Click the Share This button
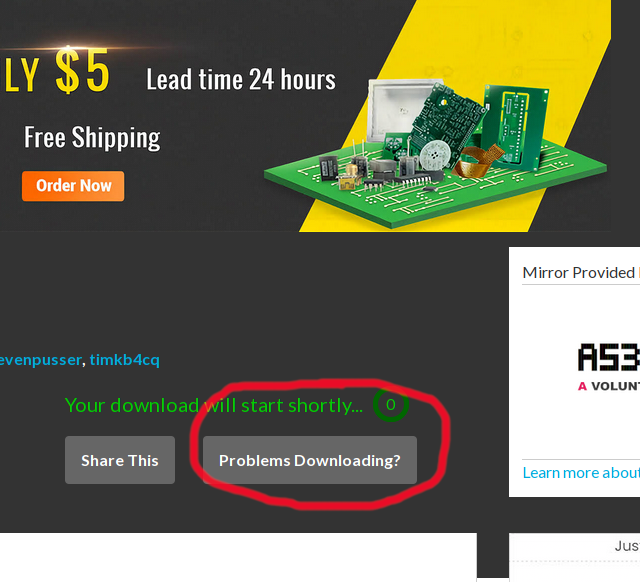This screenshot has height=582, width=640. click(120, 460)
